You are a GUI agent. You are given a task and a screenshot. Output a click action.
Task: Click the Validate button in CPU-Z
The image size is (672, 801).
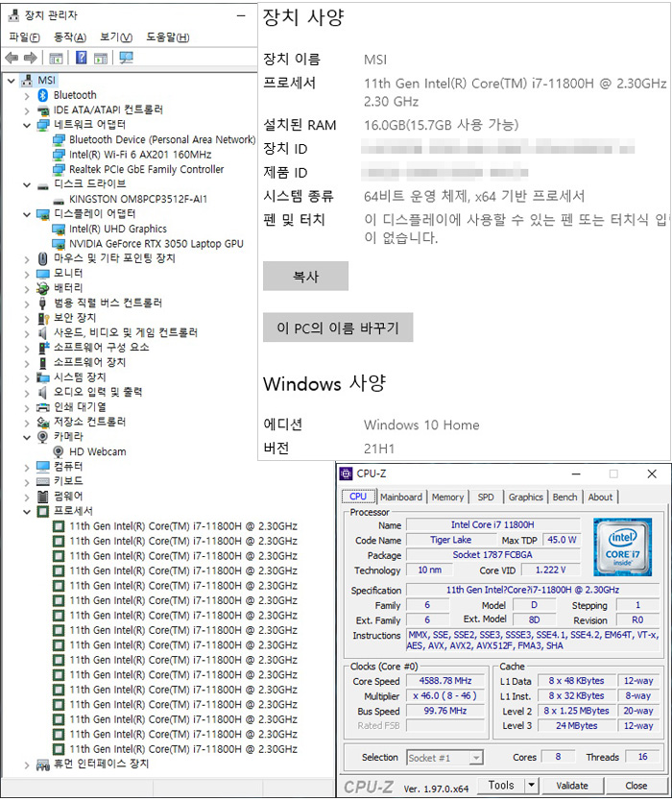tap(572, 785)
